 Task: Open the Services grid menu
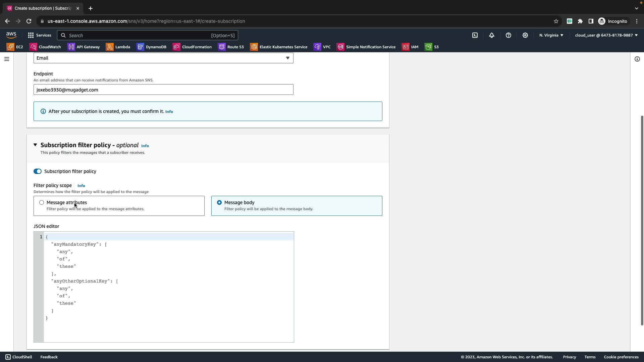[40, 35]
